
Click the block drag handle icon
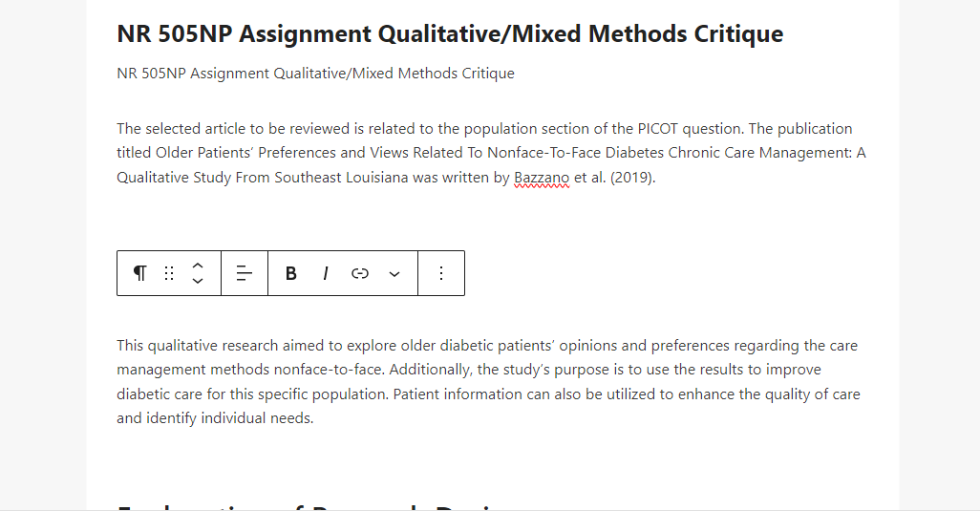[169, 273]
